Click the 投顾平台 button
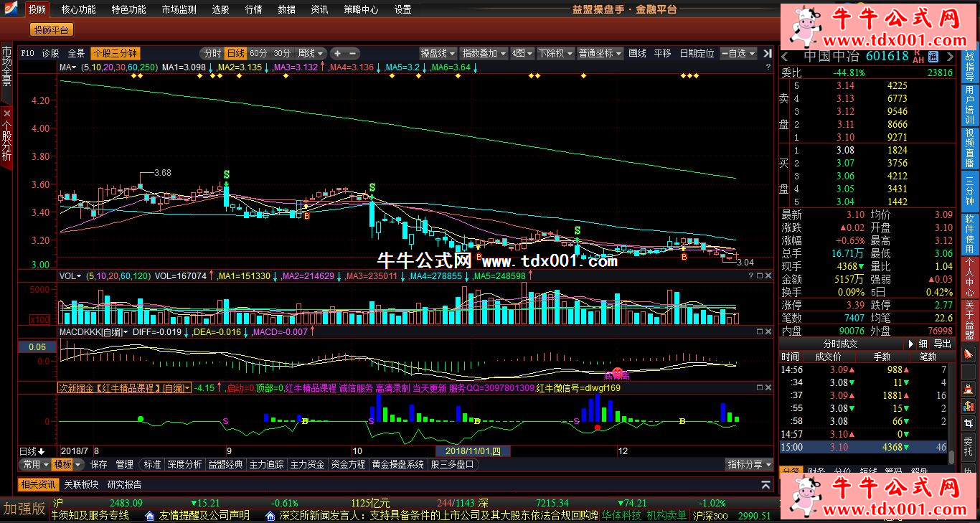This screenshot has height=523, width=980. (x=52, y=30)
